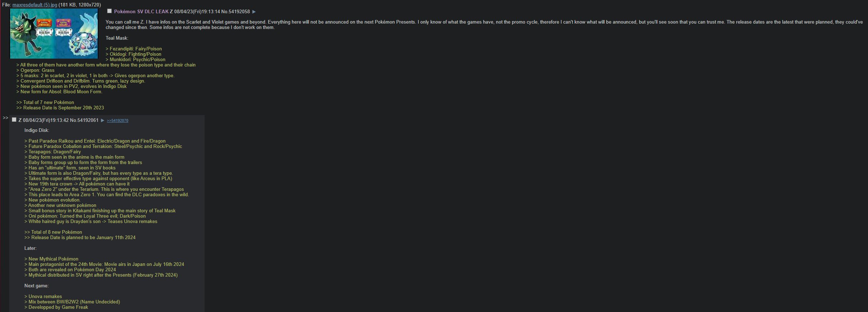868x312 pixels.
Task: Open post menu arrow after No.54192058
Action: (x=254, y=12)
